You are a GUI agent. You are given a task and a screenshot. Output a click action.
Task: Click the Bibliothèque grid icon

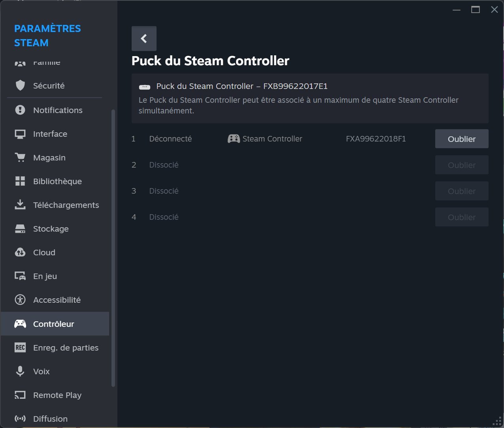click(x=20, y=181)
